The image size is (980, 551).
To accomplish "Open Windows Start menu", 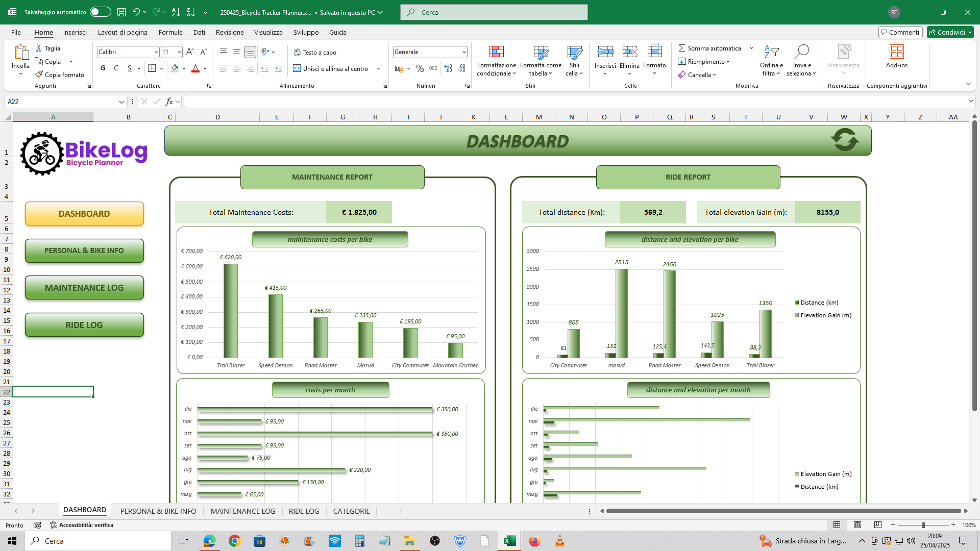I will tap(12, 541).
